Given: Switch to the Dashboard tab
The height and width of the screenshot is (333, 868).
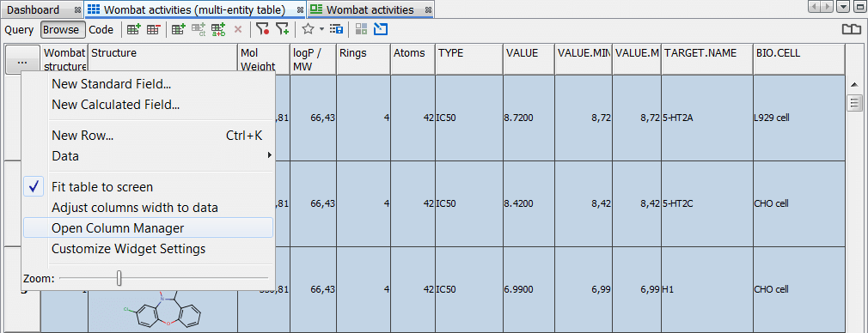Looking at the screenshot, I should (x=34, y=10).
